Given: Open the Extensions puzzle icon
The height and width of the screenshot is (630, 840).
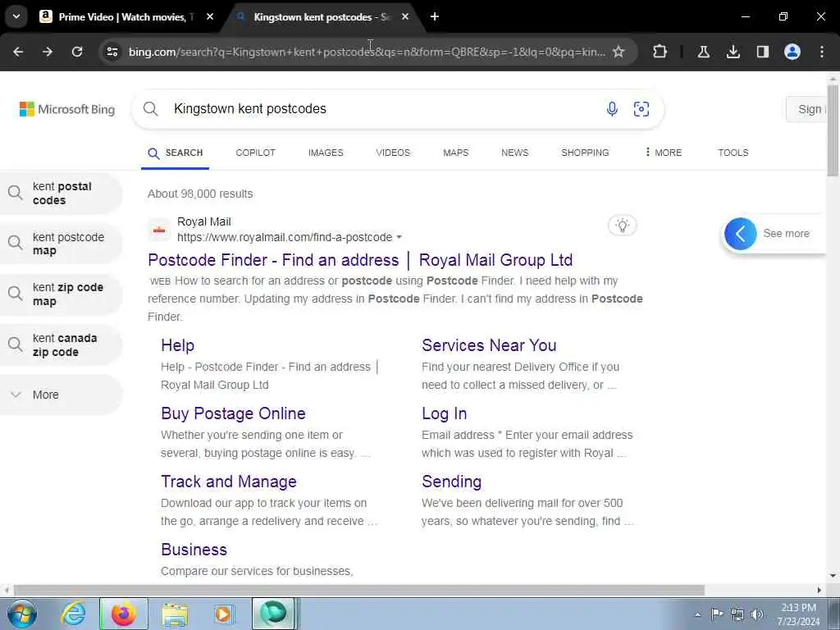Looking at the screenshot, I should [x=660, y=52].
